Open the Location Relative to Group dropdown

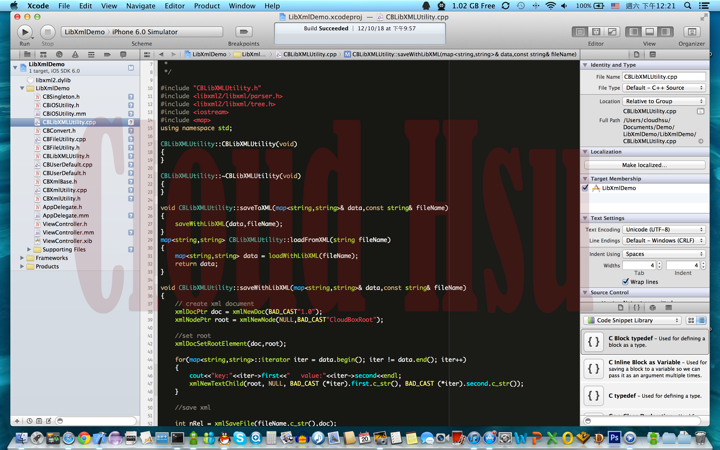(664, 101)
